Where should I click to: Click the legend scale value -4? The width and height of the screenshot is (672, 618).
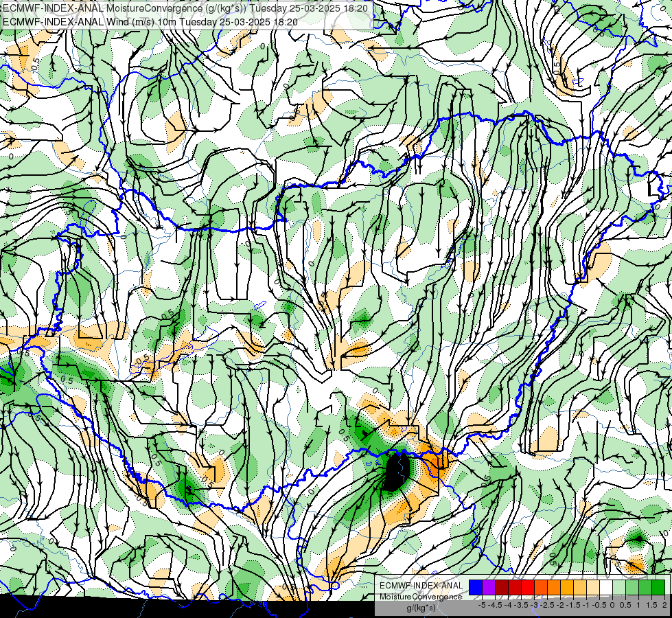click(508, 605)
